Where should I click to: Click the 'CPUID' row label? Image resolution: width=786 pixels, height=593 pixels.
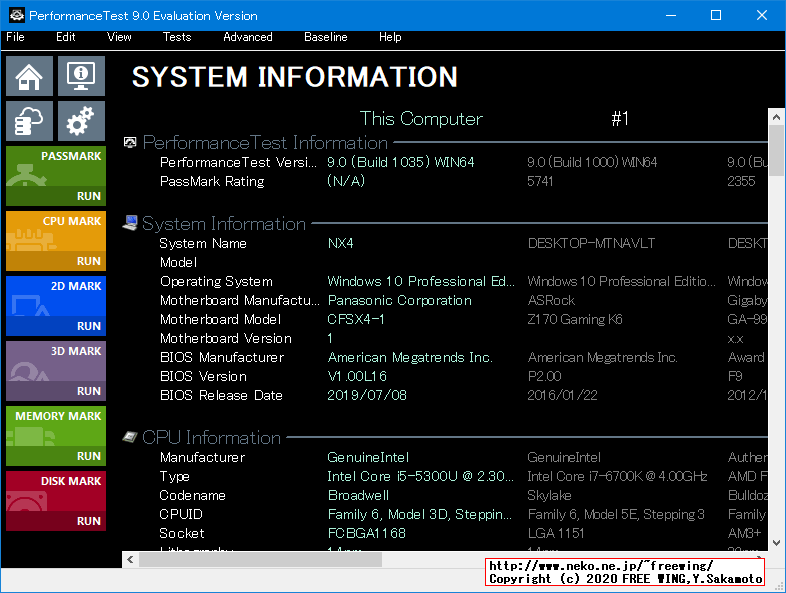[x=181, y=514]
